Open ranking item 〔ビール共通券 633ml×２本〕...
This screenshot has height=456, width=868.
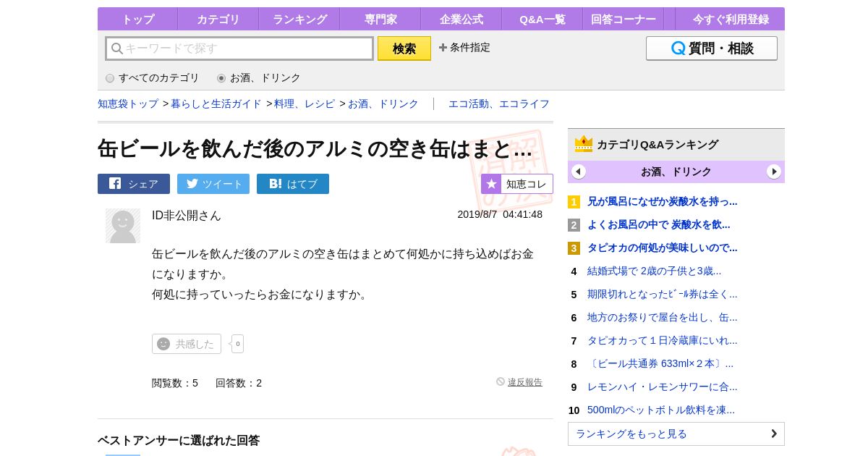pyautogui.click(x=660, y=363)
